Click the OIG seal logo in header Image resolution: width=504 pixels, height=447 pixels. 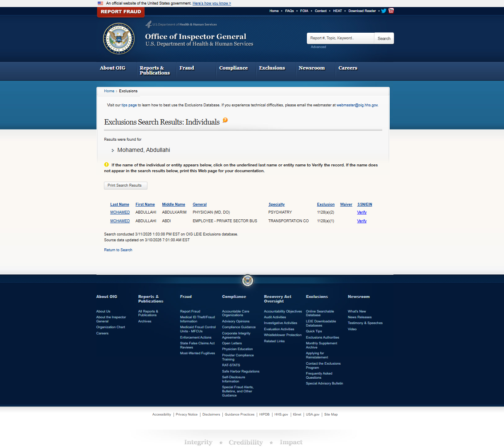(118, 38)
